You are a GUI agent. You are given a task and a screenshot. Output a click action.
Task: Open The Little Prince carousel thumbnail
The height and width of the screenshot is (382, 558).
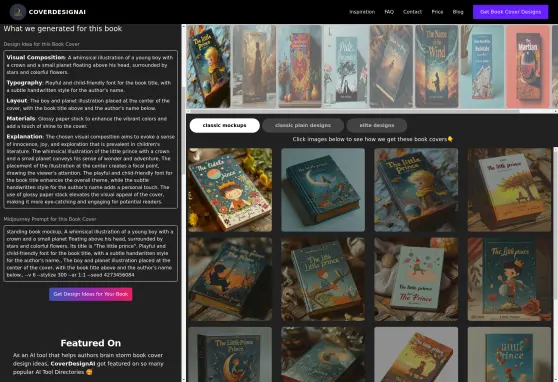[208, 66]
